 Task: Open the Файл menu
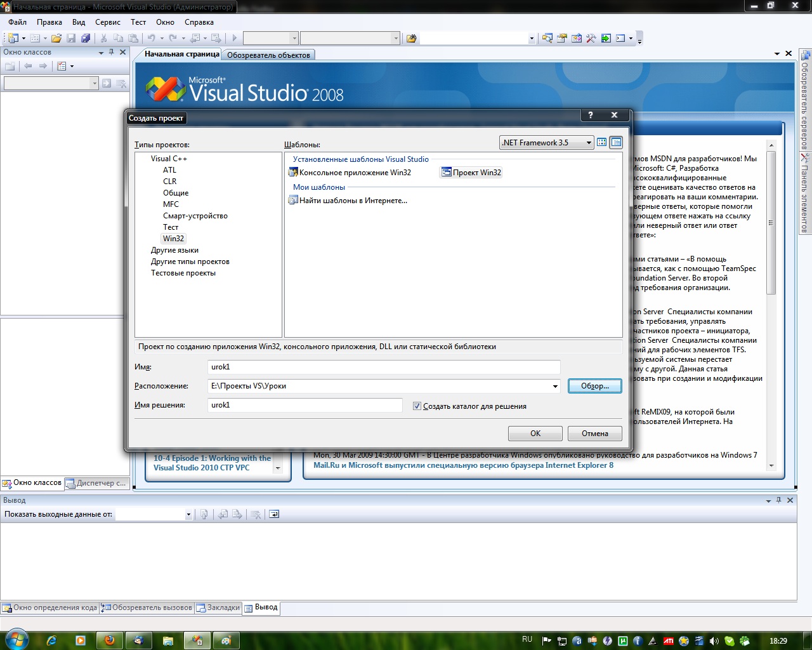(x=18, y=22)
